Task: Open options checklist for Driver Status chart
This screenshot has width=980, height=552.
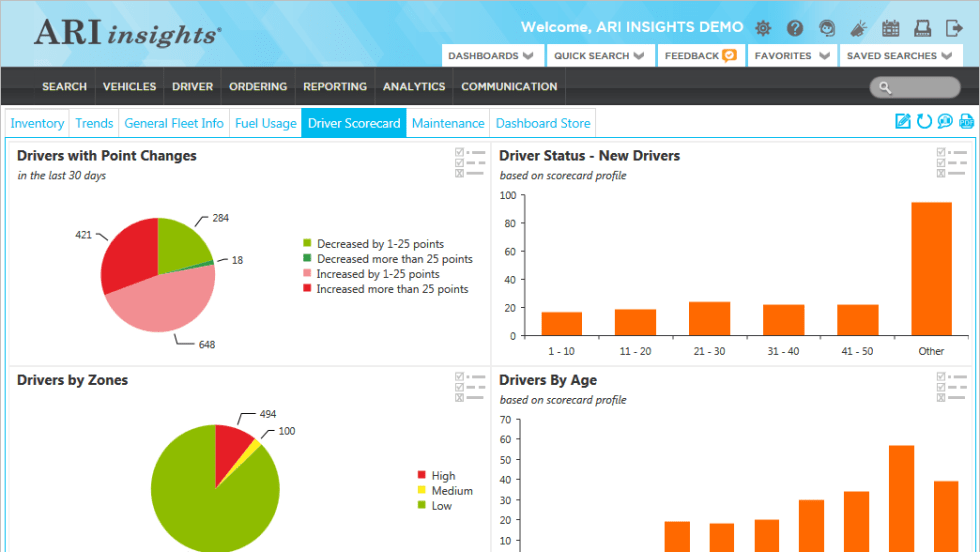Action: point(951,163)
